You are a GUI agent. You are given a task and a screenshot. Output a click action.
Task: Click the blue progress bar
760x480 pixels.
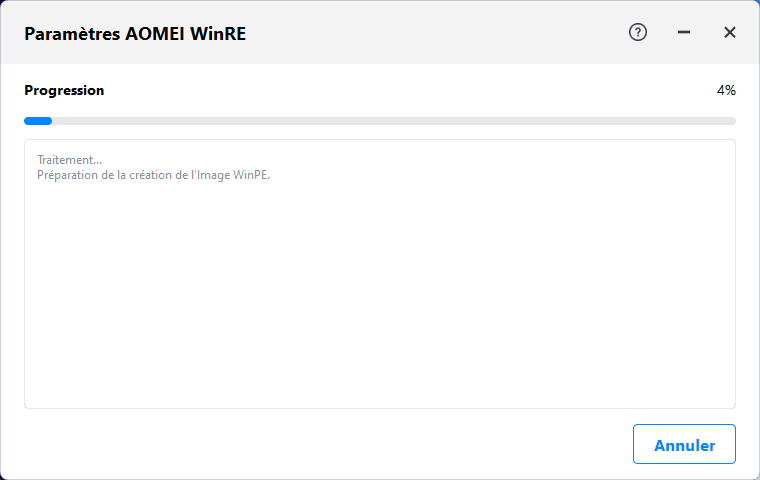(x=380, y=121)
